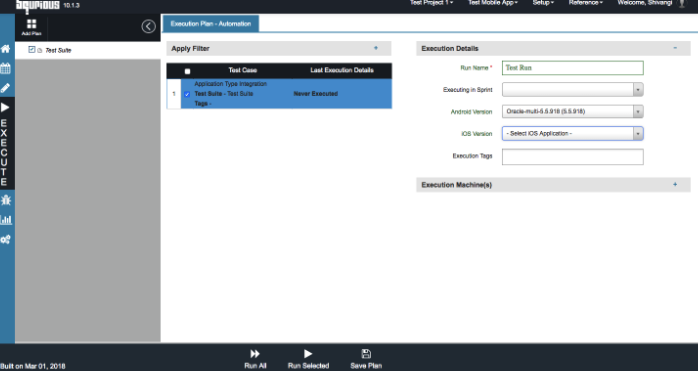Click the Squirious logo

38,6
